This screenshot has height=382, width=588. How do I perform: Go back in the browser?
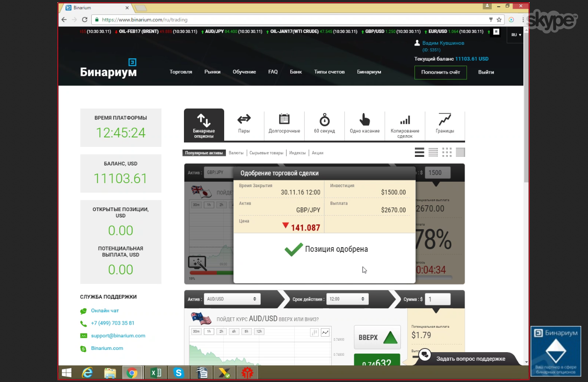64,19
